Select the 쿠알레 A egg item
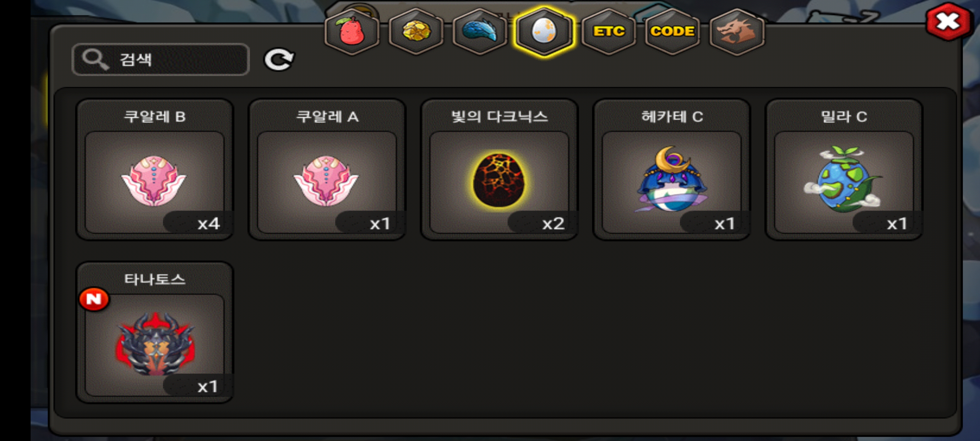Image resolution: width=980 pixels, height=441 pixels. coord(327,170)
